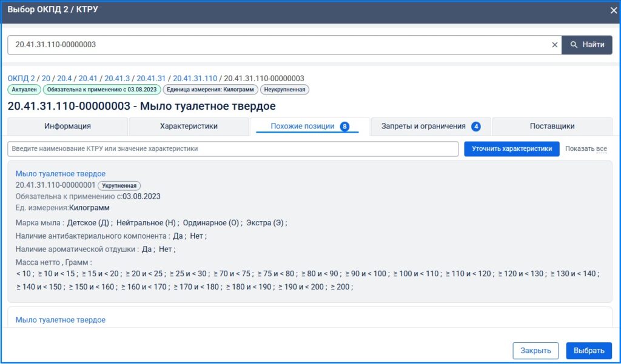
Task: Click the Укрупненная badge in first card
Action: point(119,185)
